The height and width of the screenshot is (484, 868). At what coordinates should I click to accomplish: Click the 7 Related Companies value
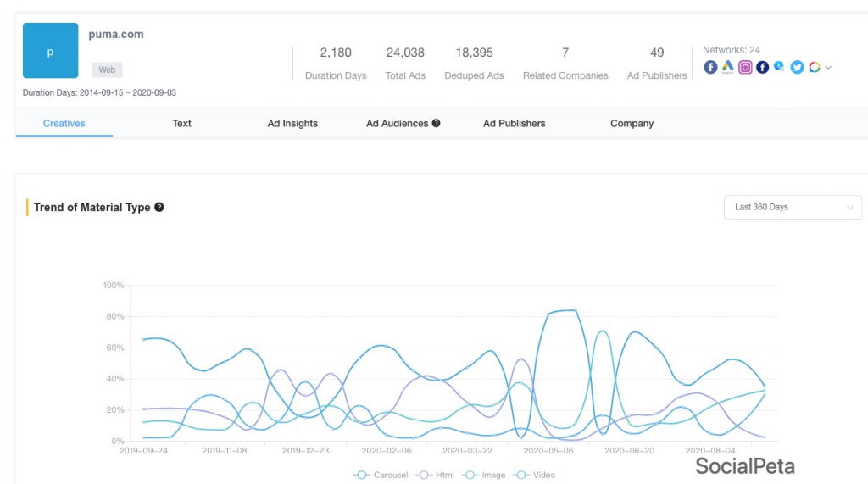coord(565,53)
